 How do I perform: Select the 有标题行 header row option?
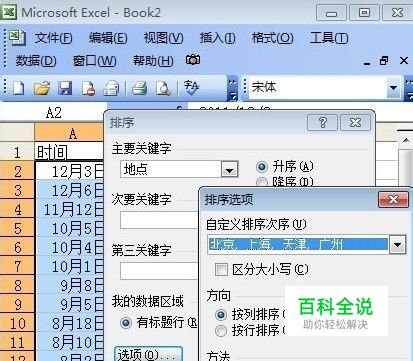tap(126, 323)
